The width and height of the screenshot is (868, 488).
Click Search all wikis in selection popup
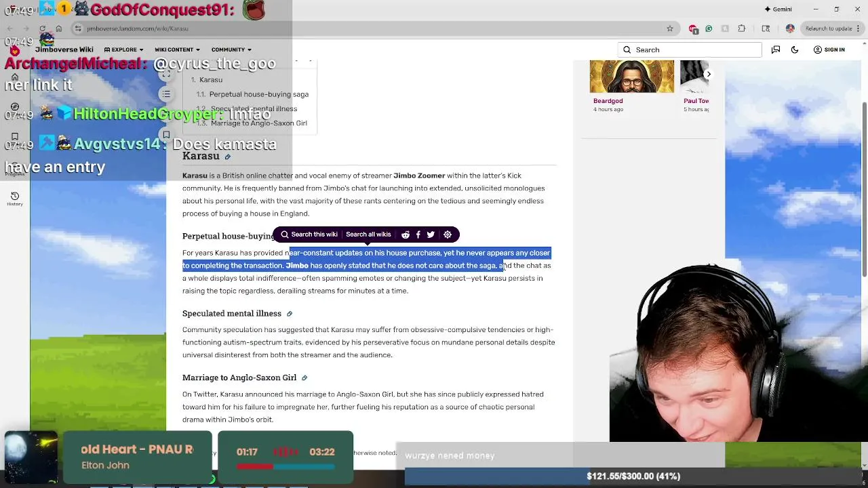point(368,235)
